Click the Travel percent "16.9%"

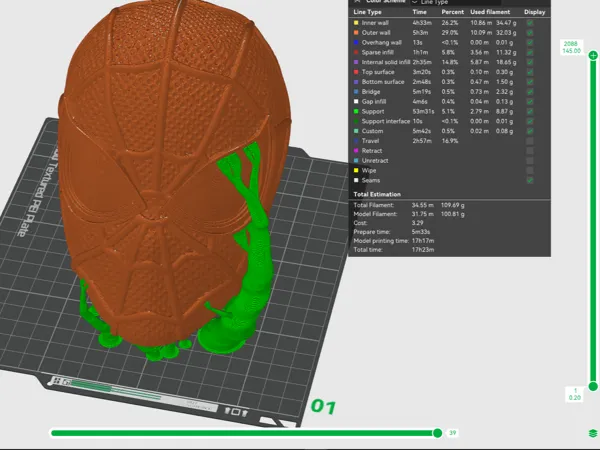coord(450,141)
